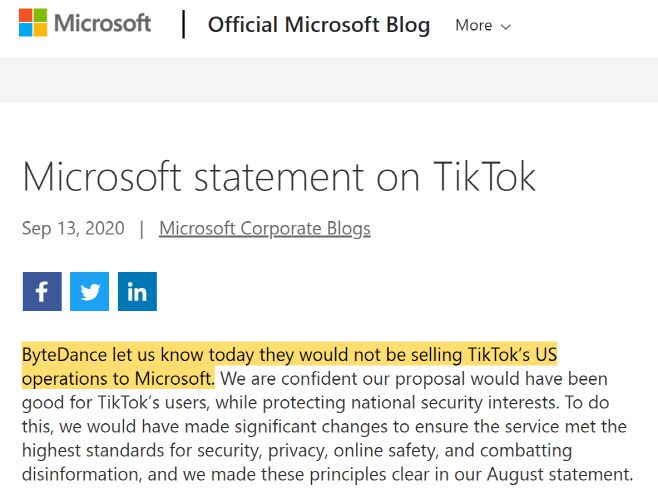Share the post on Twitter
The image size is (658, 488).
coord(90,292)
